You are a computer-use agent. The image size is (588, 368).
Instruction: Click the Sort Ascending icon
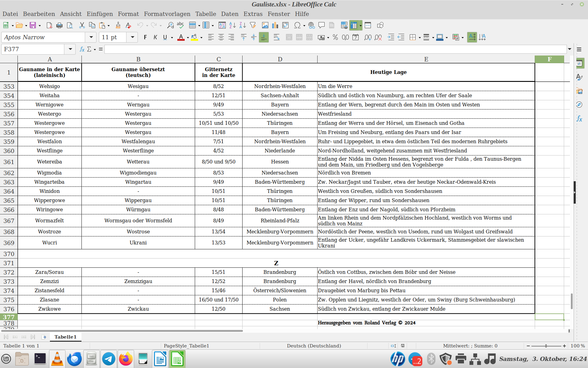pos(232,25)
